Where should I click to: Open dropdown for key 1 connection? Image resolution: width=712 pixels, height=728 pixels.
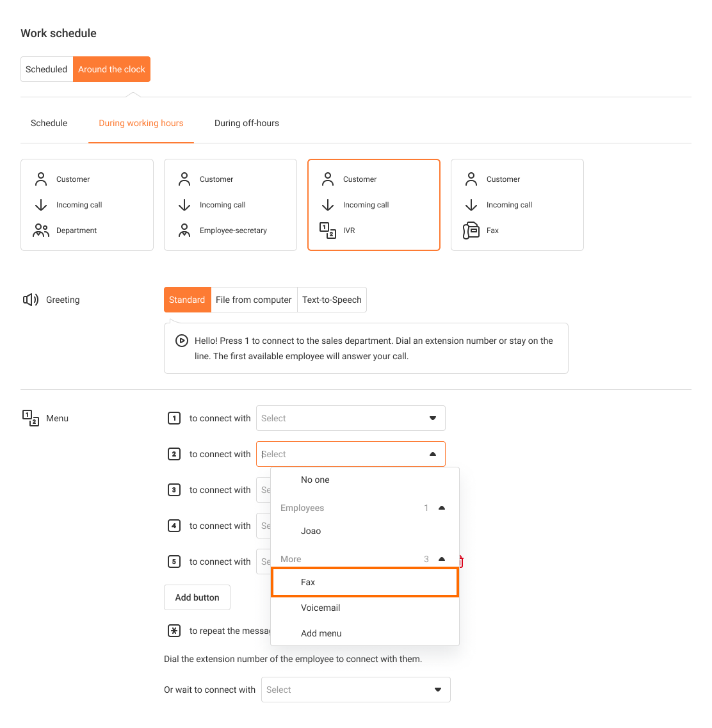[x=350, y=418]
